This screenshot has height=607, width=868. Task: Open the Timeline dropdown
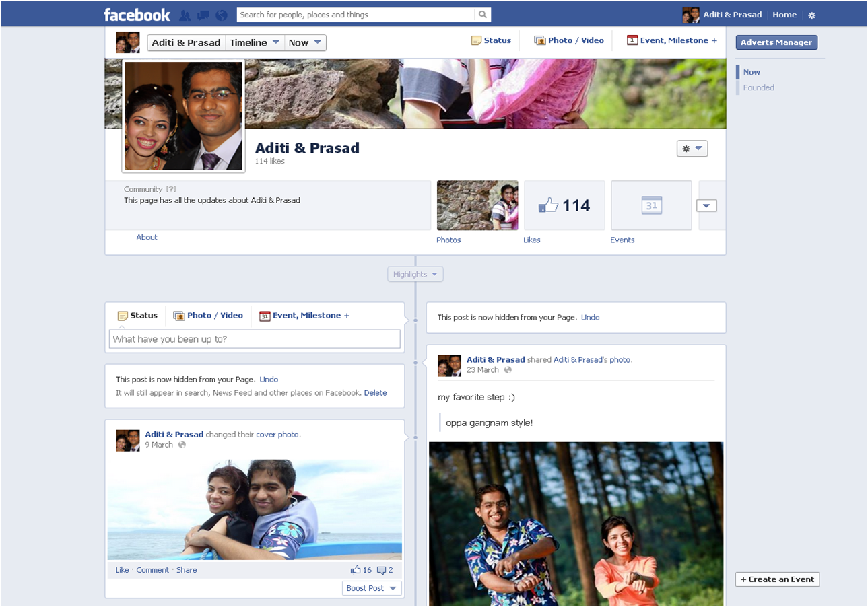[x=255, y=42]
